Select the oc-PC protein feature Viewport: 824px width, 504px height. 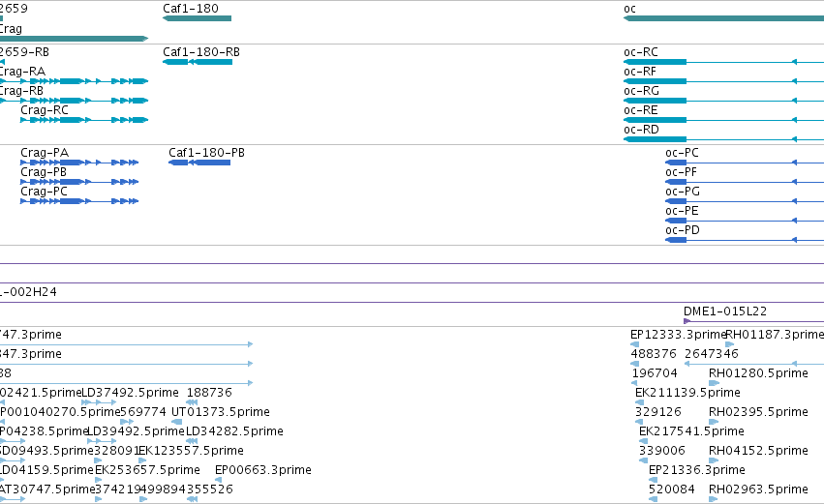676,163
